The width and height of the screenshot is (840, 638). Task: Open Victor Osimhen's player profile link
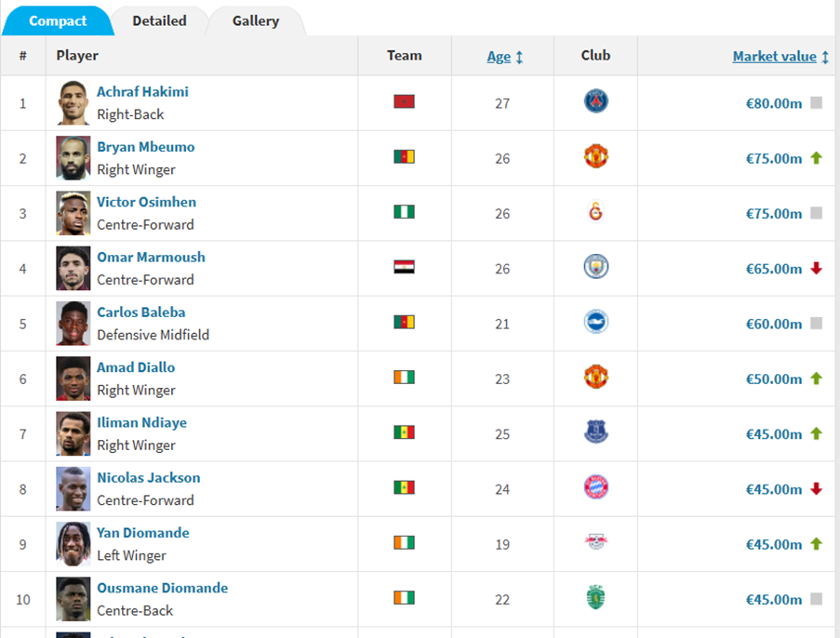point(146,202)
